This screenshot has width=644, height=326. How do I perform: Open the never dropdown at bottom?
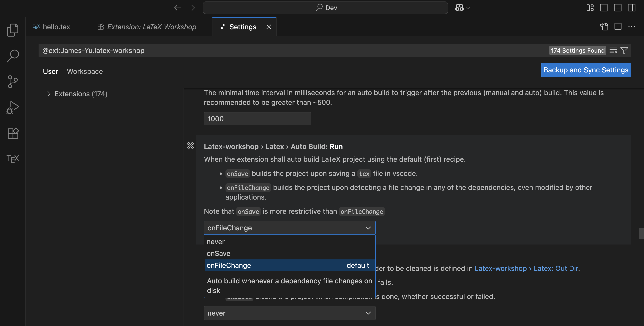(290, 313)
